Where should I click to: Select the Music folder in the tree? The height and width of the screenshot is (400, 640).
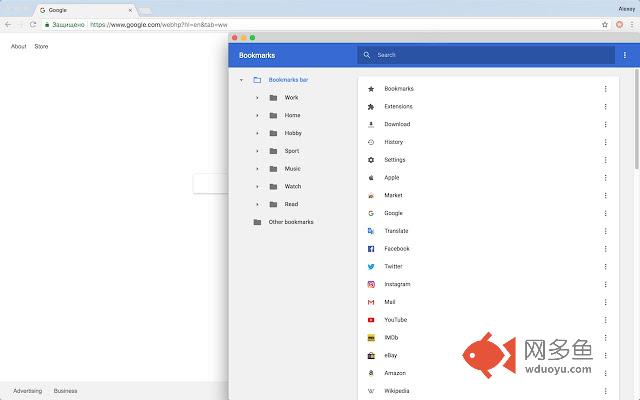point(285,169)
